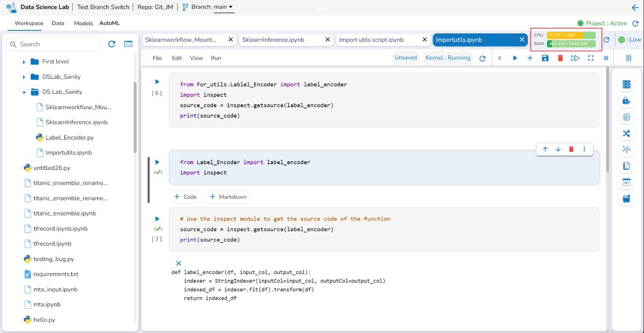
Task: Click the file Search field
Action: point(57,44)
